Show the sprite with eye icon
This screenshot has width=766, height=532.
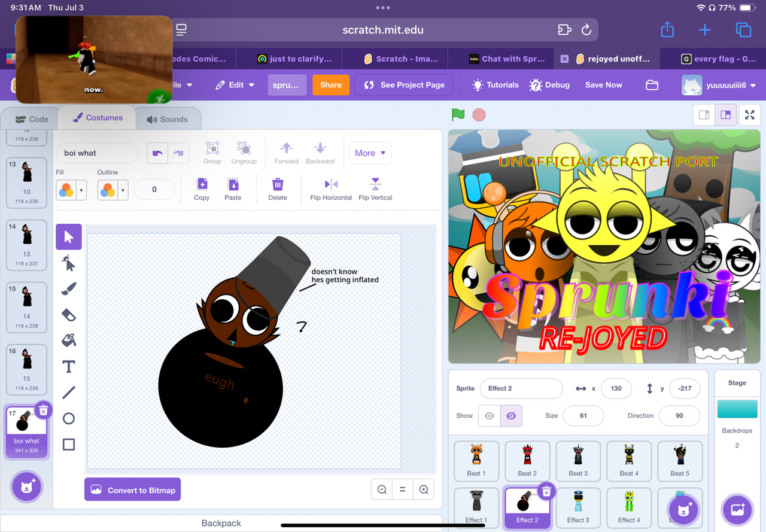[489, 416]
